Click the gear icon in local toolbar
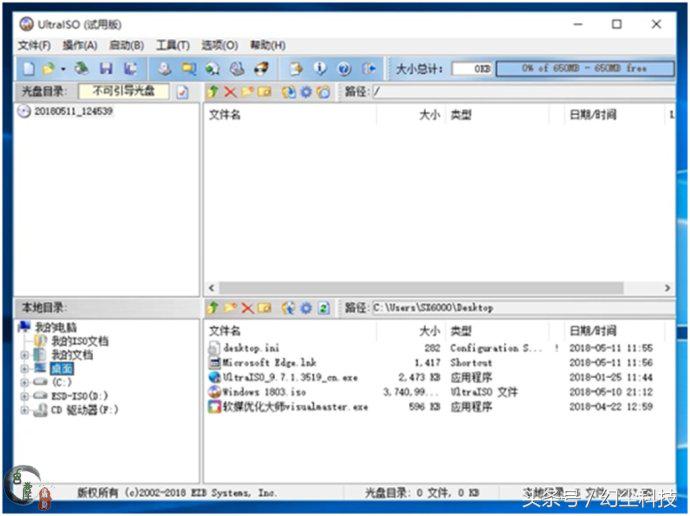Viewport: 690px width, 516px height. [306, 307]
